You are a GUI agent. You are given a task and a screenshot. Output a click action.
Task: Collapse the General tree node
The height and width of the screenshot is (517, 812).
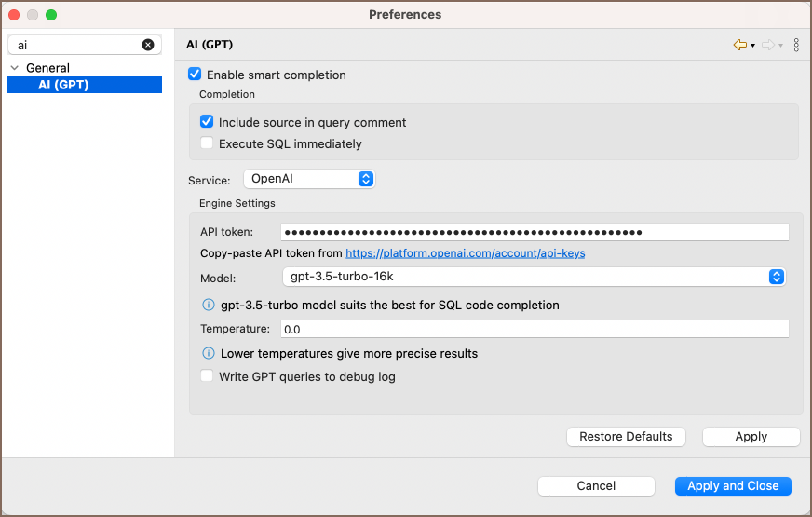[x=15, y=68]
